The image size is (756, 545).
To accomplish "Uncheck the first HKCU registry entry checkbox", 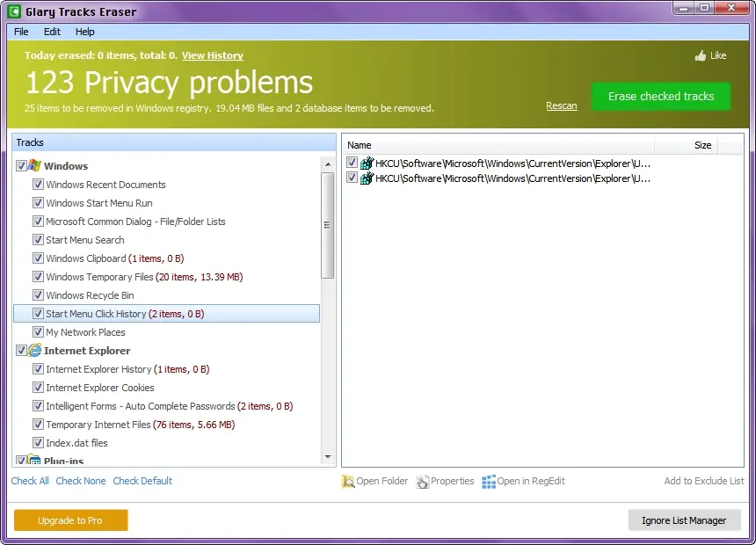I will point(352,163).
